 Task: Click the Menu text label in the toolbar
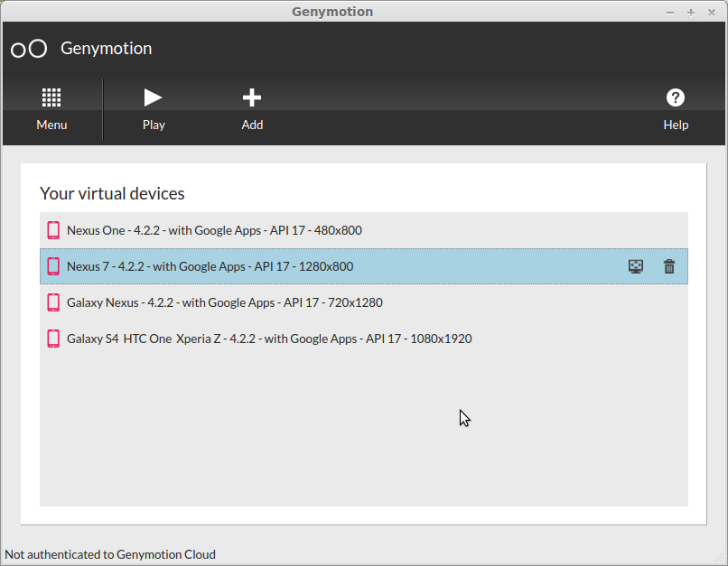pos(51,125)
